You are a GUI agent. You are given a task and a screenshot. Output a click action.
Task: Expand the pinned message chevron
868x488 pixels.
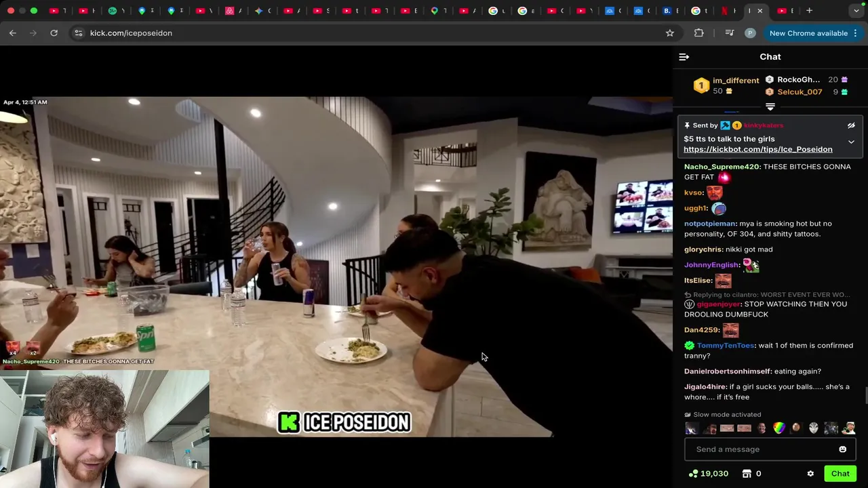click(x=851, y=142)
